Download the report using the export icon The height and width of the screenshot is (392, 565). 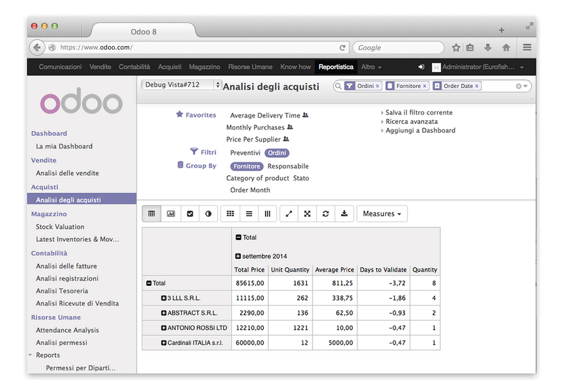[344, 213]
